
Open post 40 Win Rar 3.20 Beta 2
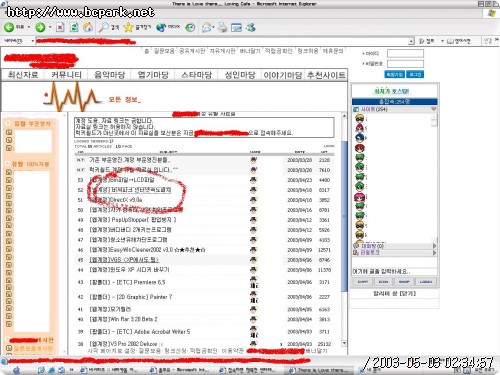[x=123, y=319]
